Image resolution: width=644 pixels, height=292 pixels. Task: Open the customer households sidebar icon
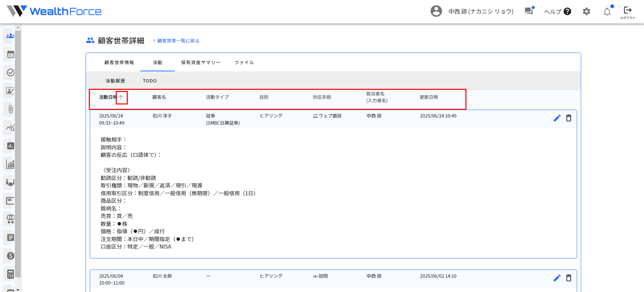[10, 36]
